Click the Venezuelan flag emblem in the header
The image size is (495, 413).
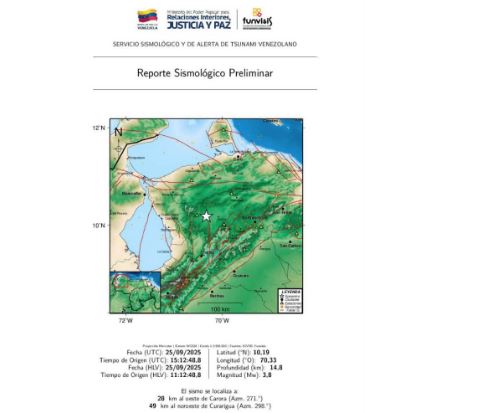(x=147, y=19)
